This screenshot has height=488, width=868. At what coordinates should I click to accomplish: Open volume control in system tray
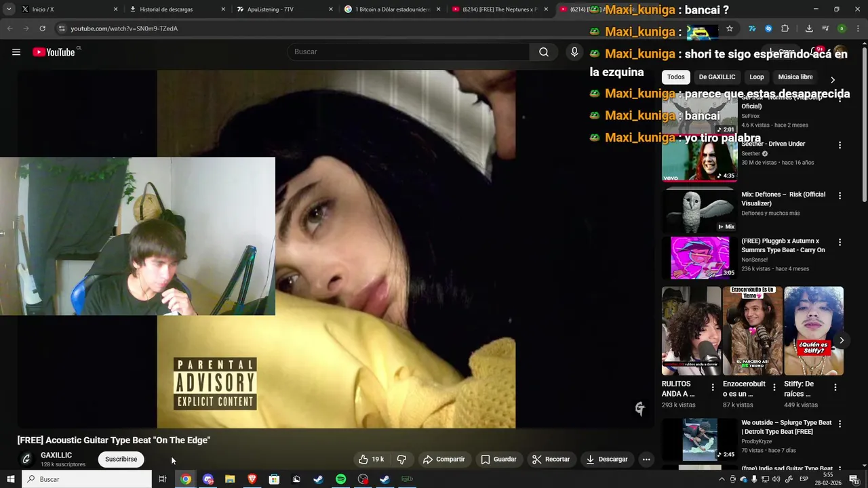pyautogui.click(x=777, y=479)
